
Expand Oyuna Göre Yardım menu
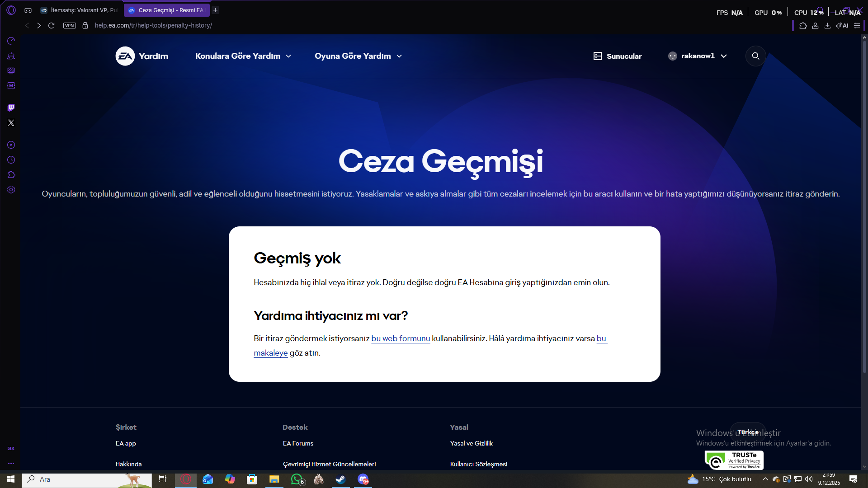coord(358,56)
